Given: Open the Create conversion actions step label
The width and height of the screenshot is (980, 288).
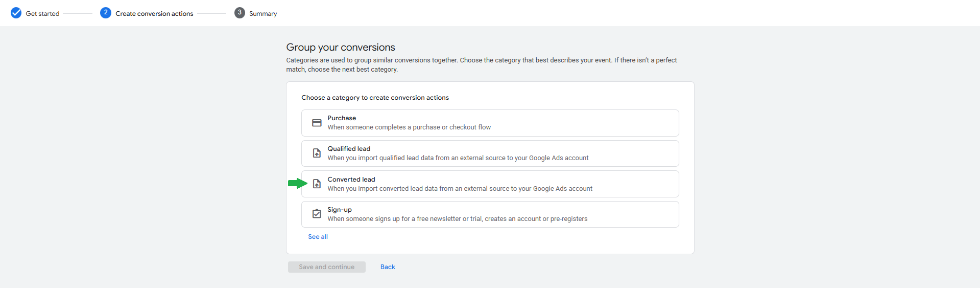Looking at the screenshot, I should pyautogui.click(x=154, y=14).
